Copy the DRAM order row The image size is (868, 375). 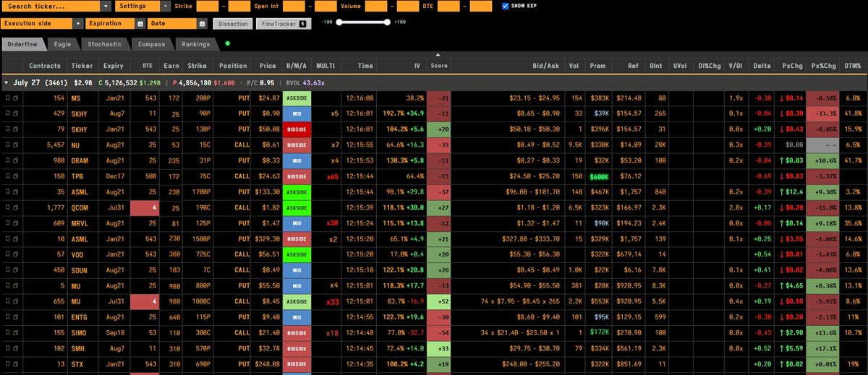[x=15, y=161]
